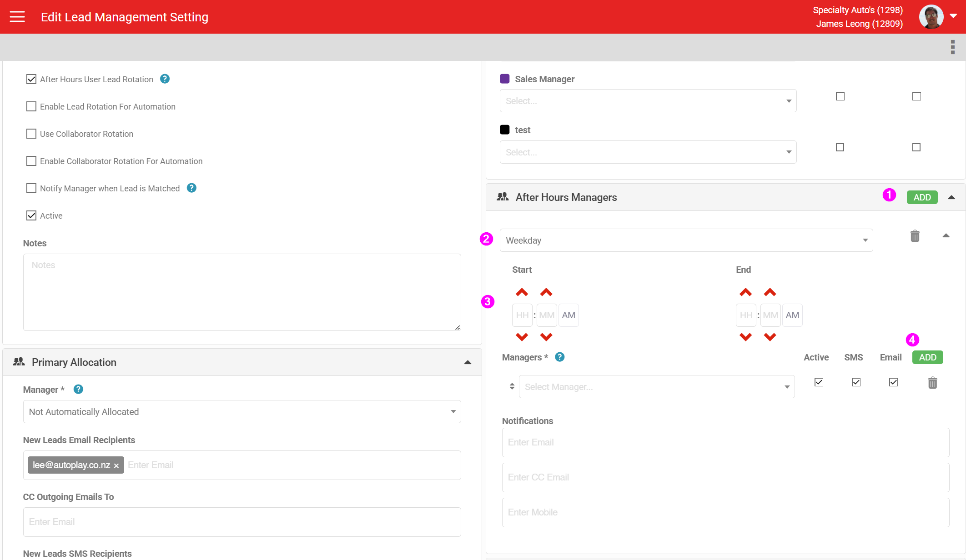Open Primary Allocation Manager dropdown
966x560 pixels.
[x=241, y=412]
